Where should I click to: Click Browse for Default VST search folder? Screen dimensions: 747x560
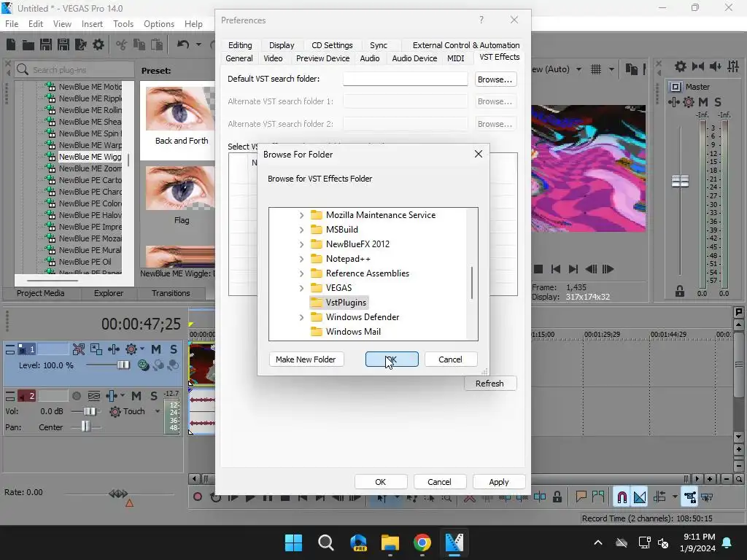[495, 79]
